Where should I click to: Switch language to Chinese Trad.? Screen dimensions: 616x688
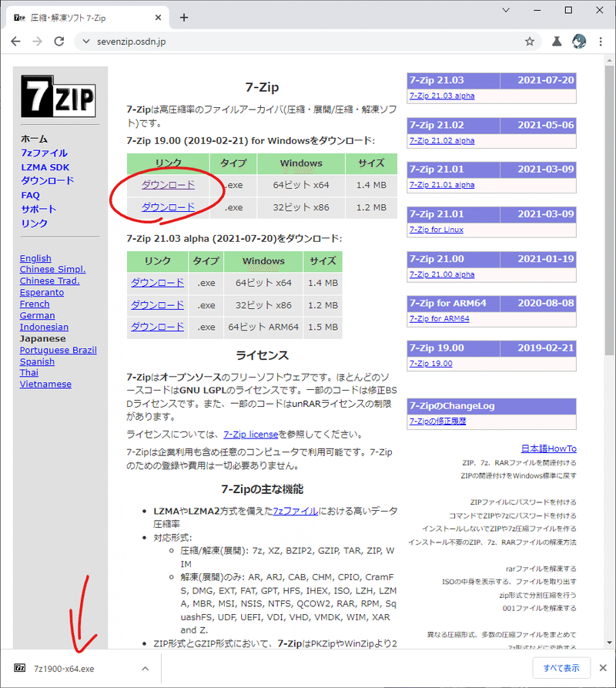click(x=49, y=280)
